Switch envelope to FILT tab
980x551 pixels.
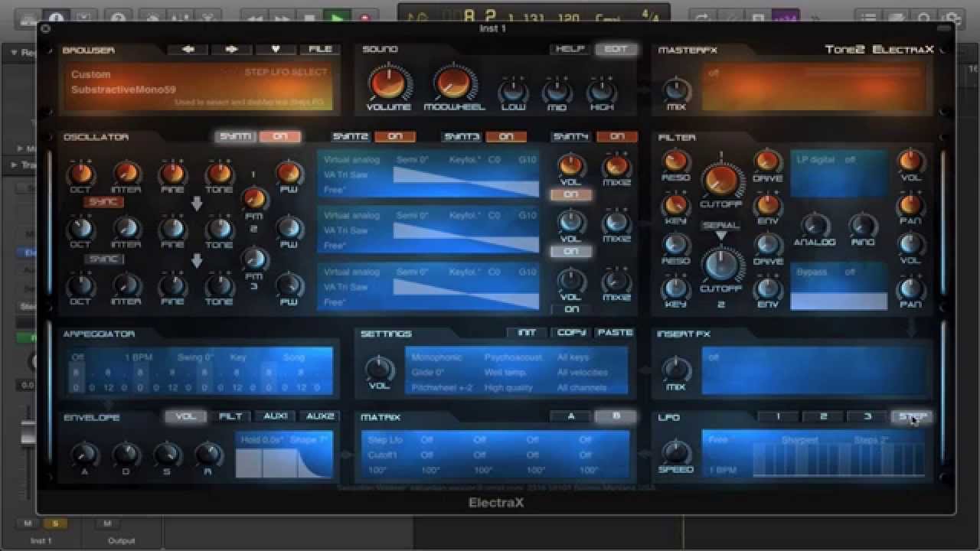[x=230, y=416]
